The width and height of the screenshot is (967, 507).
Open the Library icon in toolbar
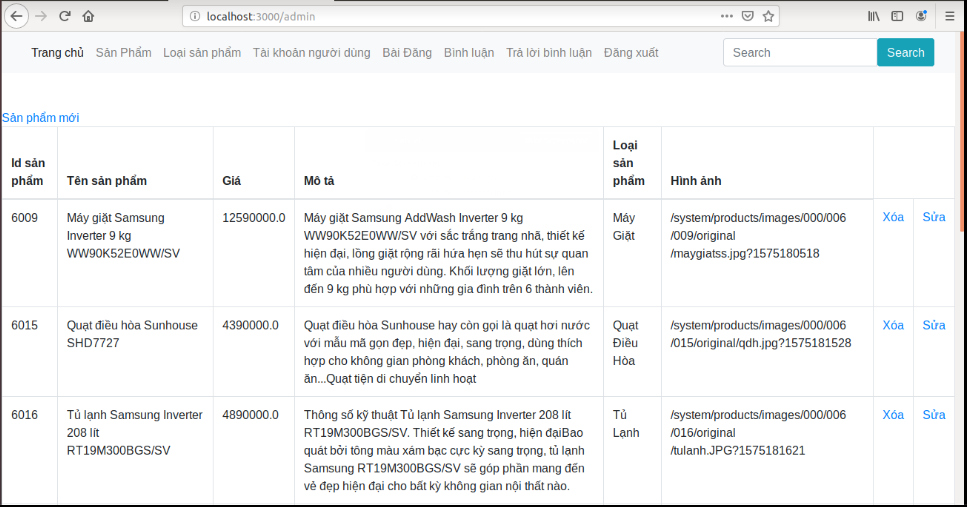873,16
